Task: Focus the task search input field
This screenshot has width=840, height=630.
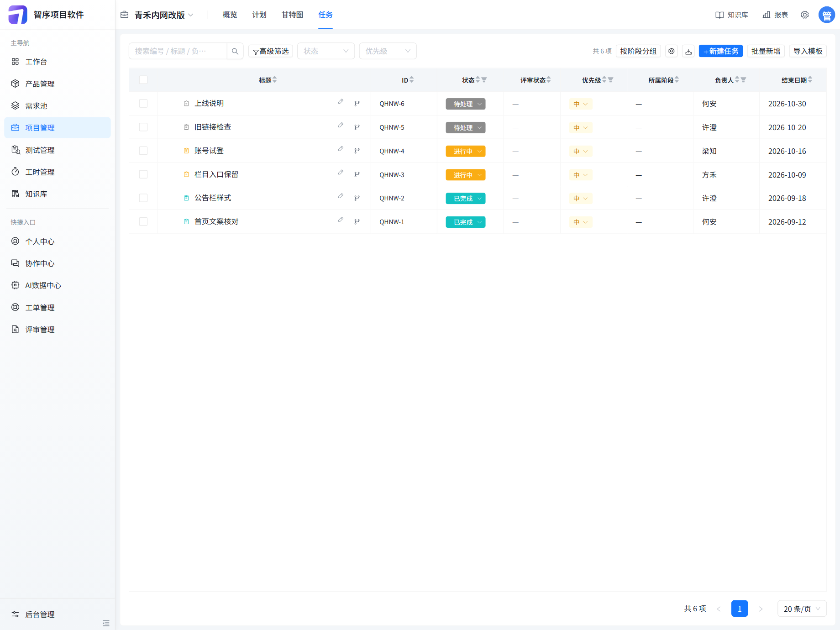Action: coord(178,51)
